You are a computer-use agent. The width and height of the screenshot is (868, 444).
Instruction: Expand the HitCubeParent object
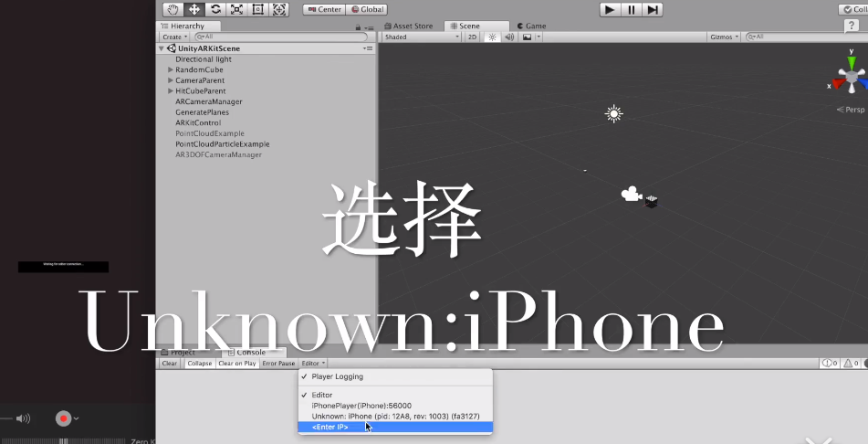click(x=171, y=91)
